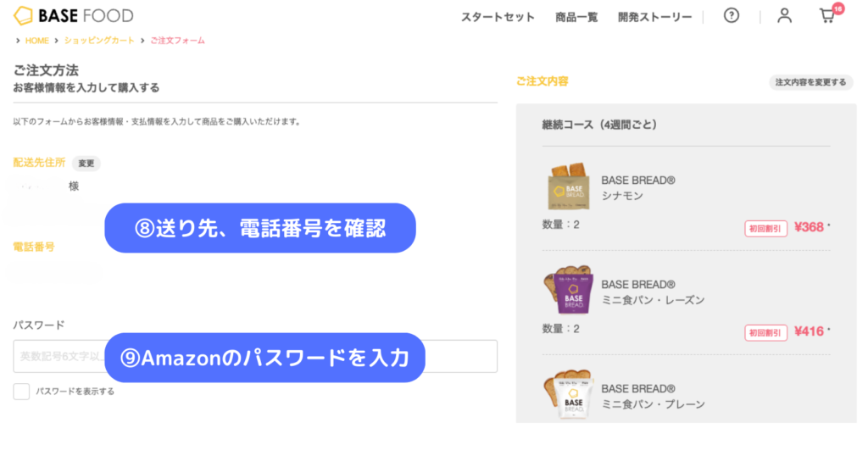The image size is (868, 456).
Task: Select the plain mini bread product image
Action: point(569,394)
